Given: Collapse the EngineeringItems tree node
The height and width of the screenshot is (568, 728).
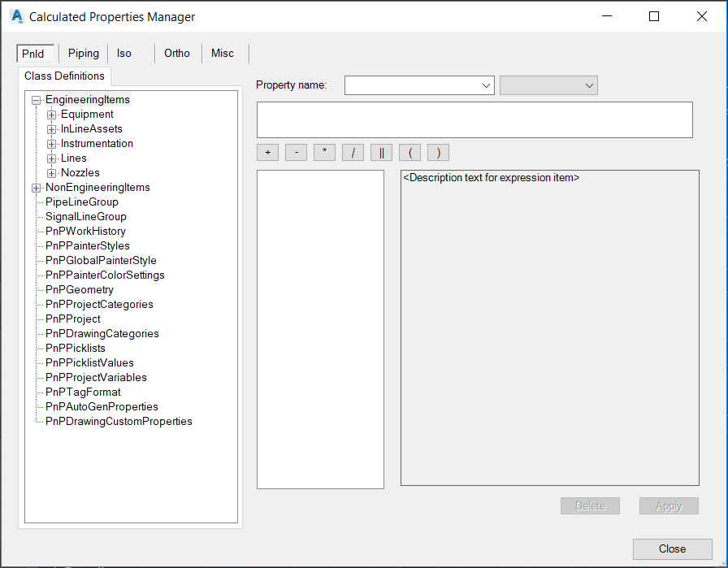Looking at the screenshot, I should pos(36,99).
